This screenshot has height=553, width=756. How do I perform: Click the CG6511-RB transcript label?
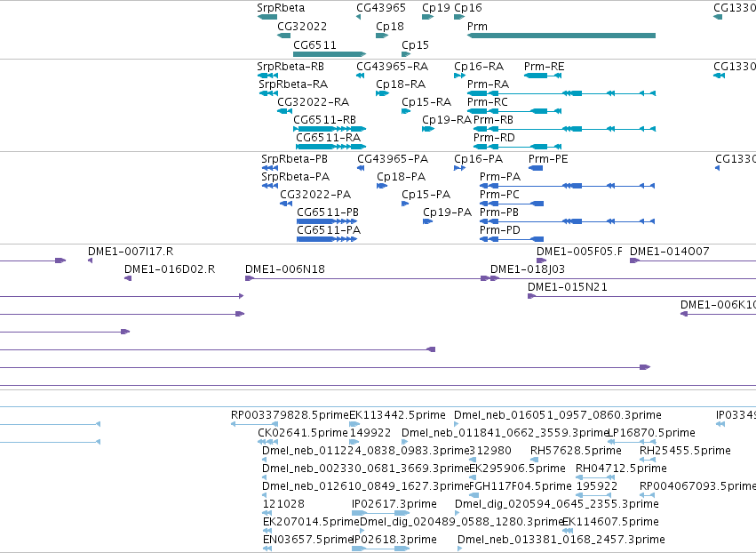click(x=324, y=120)
